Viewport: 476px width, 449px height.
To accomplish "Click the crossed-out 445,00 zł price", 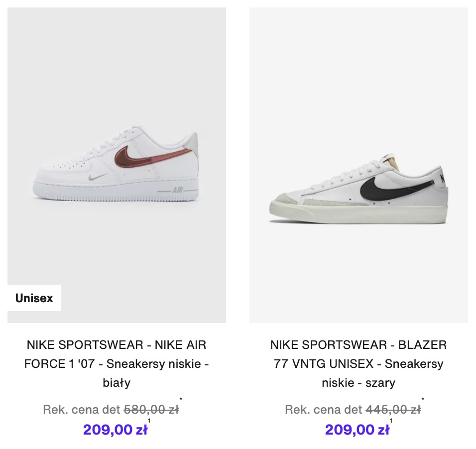I will pyautogui.click(x=393, y=410).
